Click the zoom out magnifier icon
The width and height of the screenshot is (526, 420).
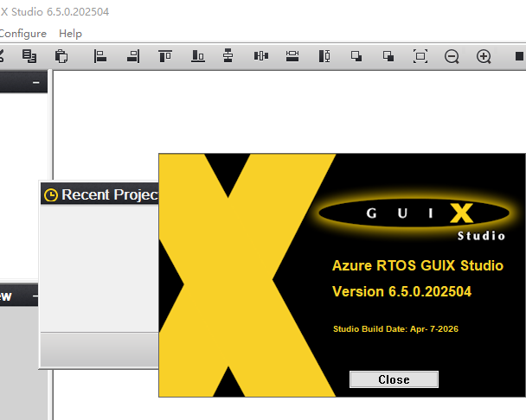coord(452,56)
